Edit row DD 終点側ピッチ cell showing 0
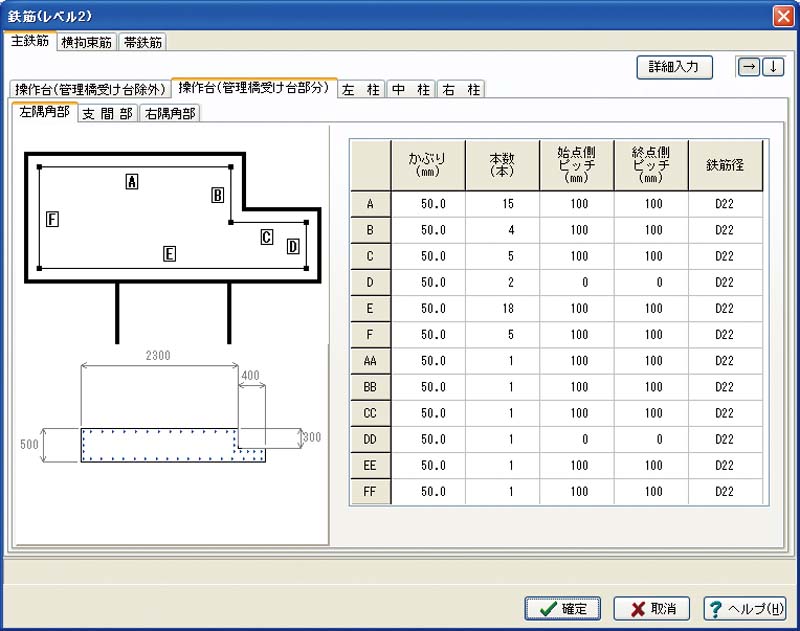 click(x=651, y=440)
